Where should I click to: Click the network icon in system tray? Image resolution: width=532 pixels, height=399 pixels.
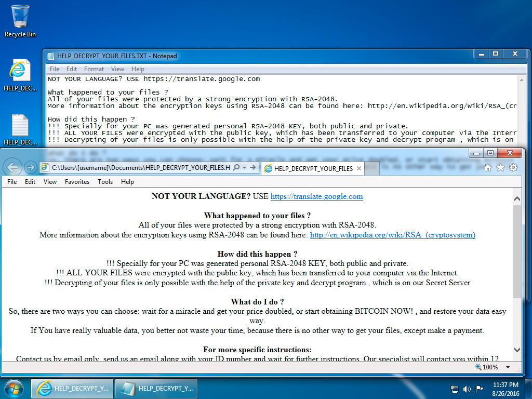point(455,389)
